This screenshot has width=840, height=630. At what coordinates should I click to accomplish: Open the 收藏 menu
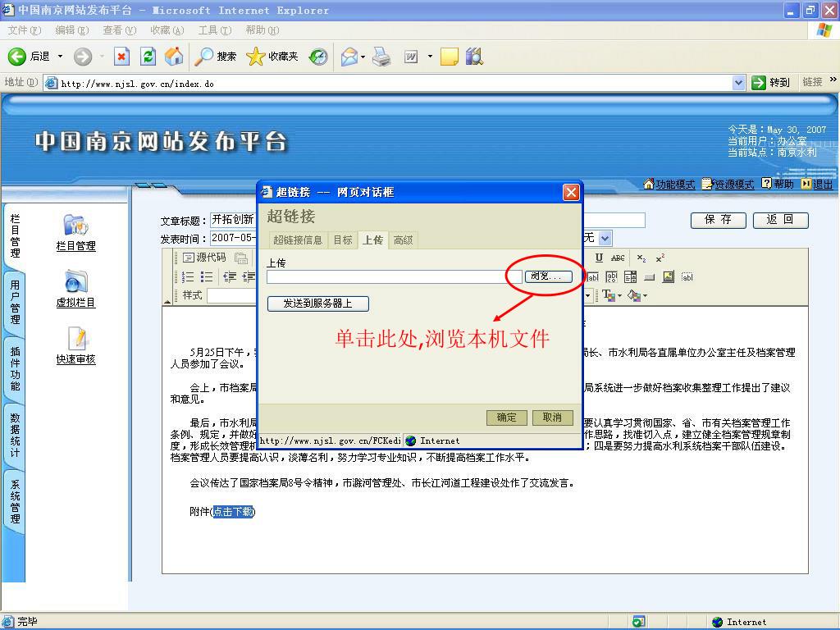[167, 30]
